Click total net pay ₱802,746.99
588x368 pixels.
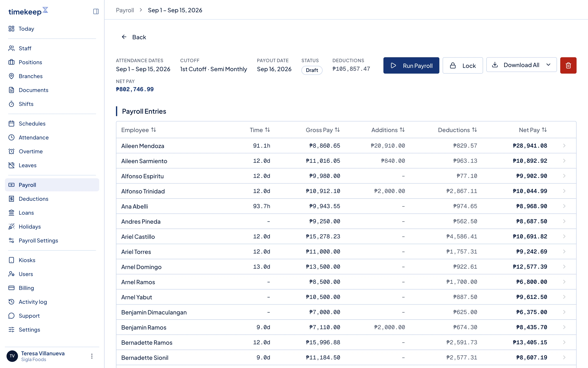[x=135, y=89]
